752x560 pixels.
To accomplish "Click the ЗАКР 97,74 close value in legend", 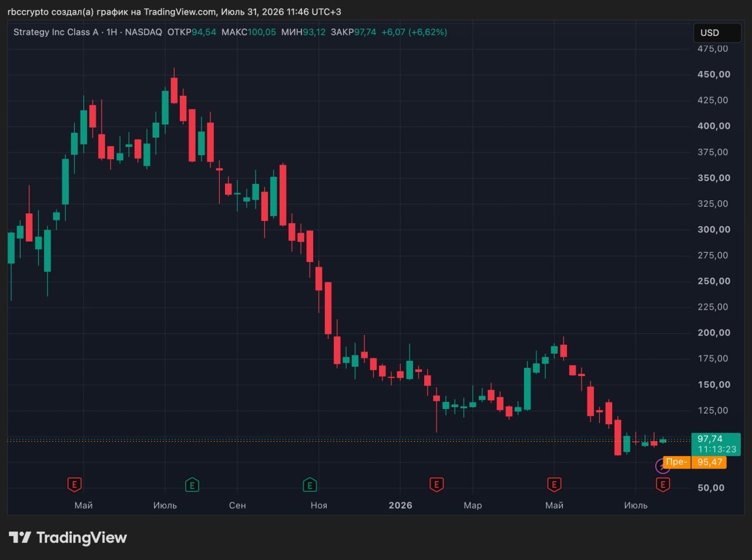I will coord(353,32).
